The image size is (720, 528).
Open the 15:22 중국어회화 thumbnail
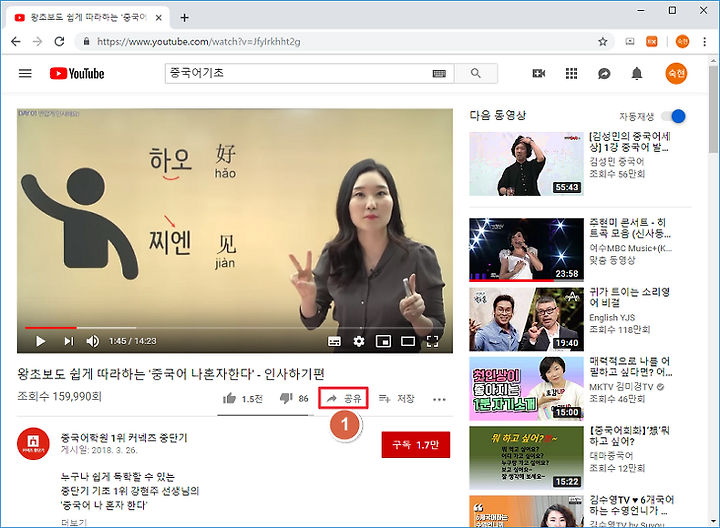pyautogui.click(x=526, y=458)
